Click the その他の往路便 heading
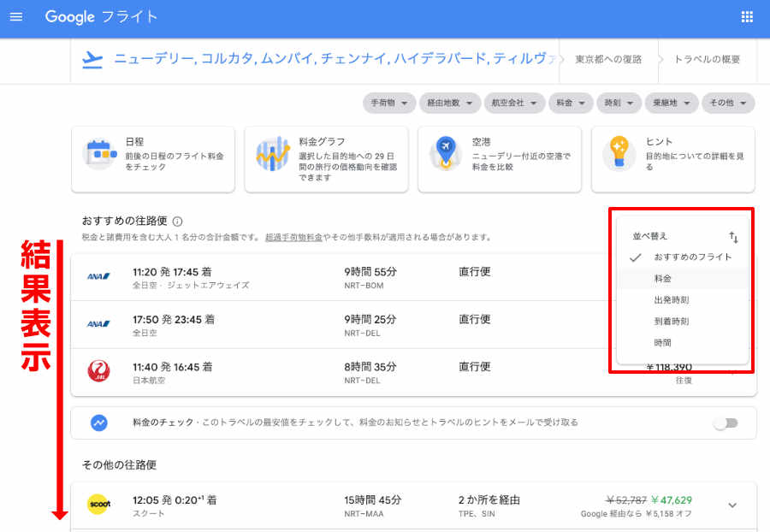 pyautogui.click(x=119, y=464)
